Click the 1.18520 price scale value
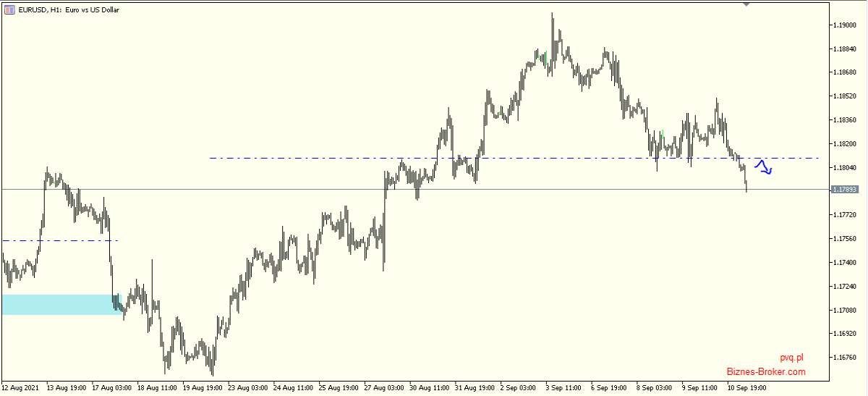Screen dimensions: 868x396 (844, 96)
